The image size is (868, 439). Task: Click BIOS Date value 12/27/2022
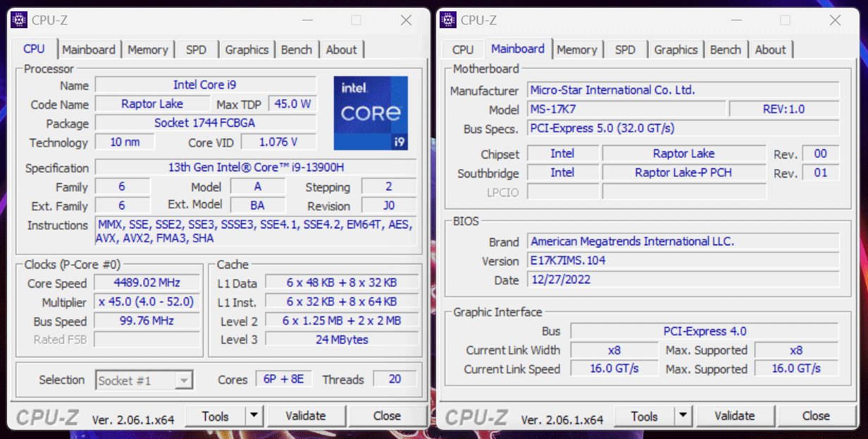pyautogui.click(x=683, y=280)
